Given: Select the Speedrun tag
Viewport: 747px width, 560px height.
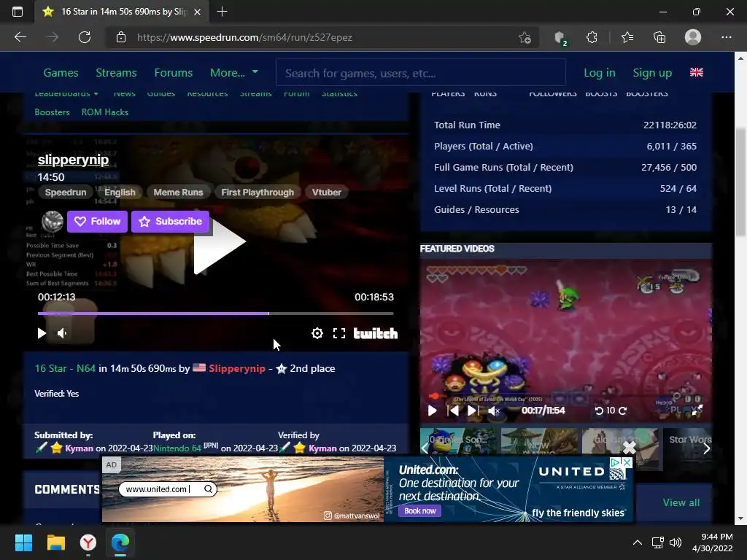Looking at the screenshot, I should pos(66,192).
